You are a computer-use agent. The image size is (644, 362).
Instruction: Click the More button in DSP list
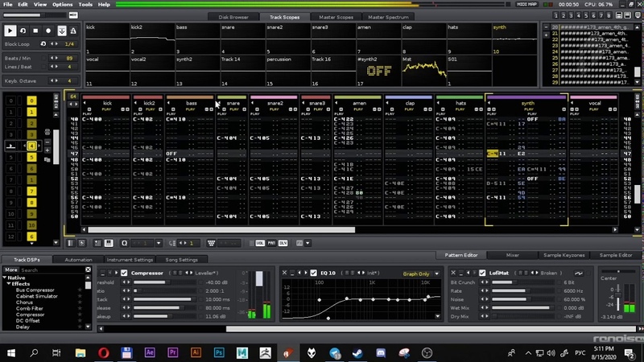coord(11,269)
